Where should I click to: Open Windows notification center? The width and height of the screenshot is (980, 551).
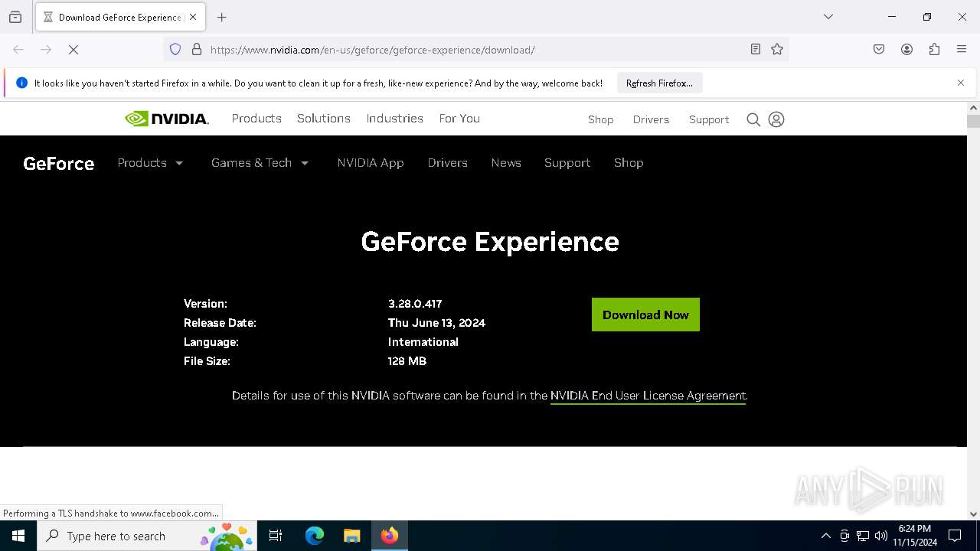click(x=955, y=536)
